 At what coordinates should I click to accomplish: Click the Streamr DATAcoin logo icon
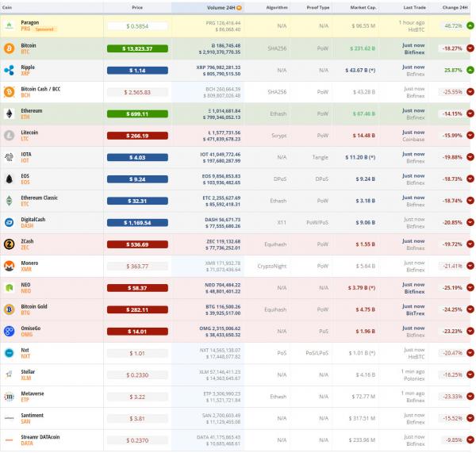[x=9, y=440]
